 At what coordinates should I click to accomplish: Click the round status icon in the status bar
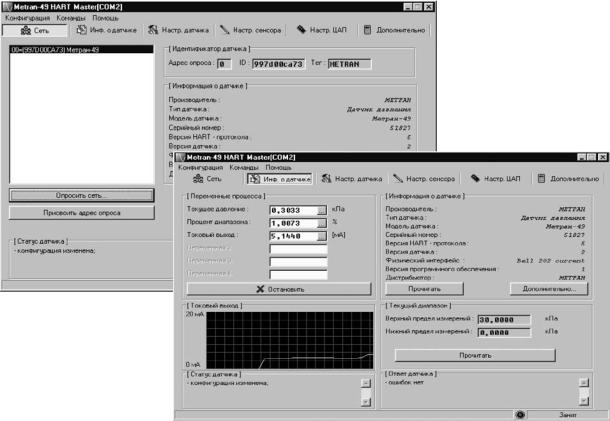tap(520, 415)
